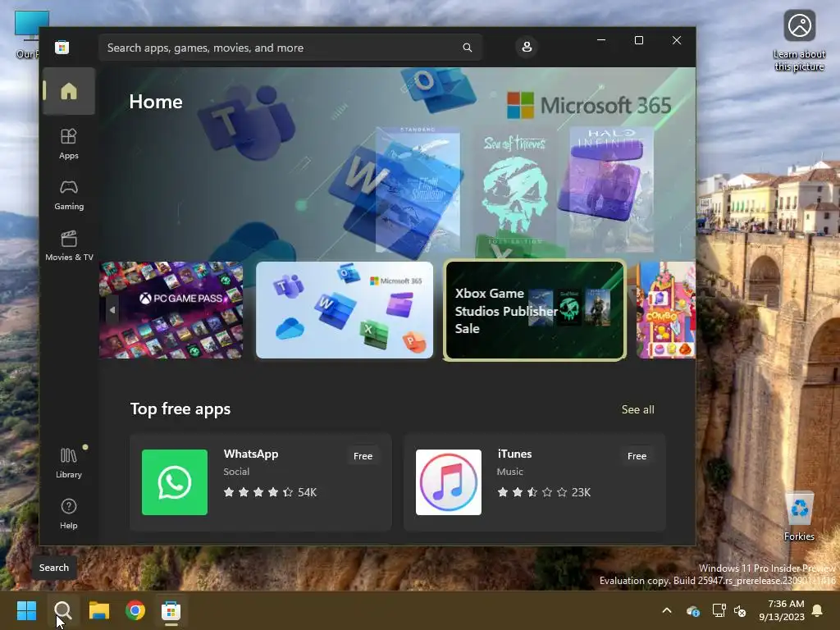Open the account profile menu
The width and height of the screenshot is (840, 630).
click(527, 47)
